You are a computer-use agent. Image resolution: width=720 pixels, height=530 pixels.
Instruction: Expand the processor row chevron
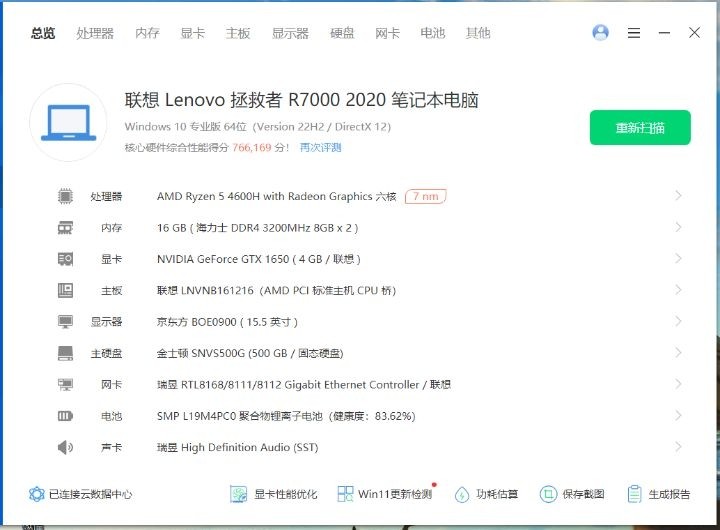(x=678, y=196)
